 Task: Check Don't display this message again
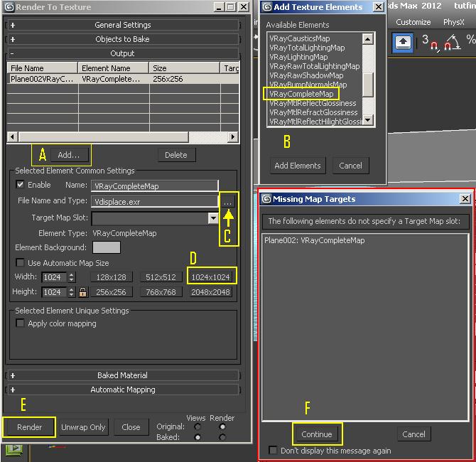tap(273, 450)
